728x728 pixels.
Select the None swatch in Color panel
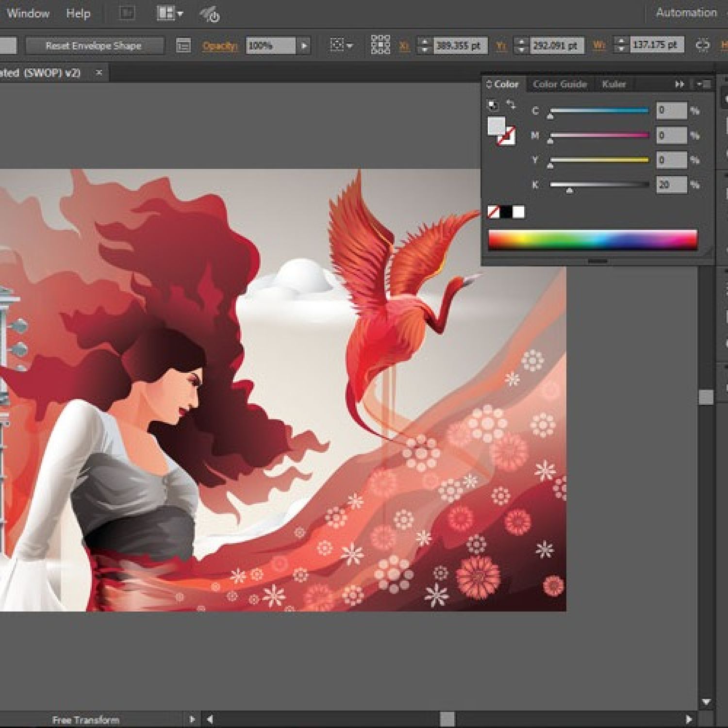(x=493, y=212)
